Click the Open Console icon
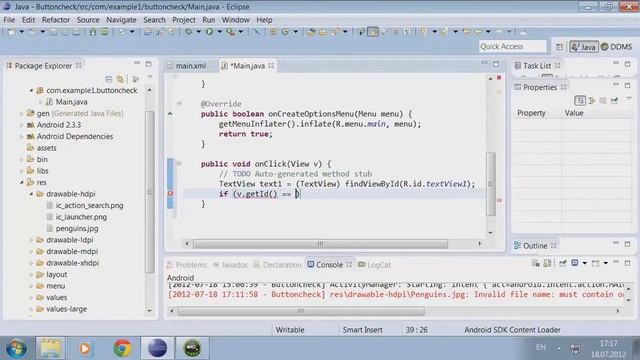 [596, 264]
